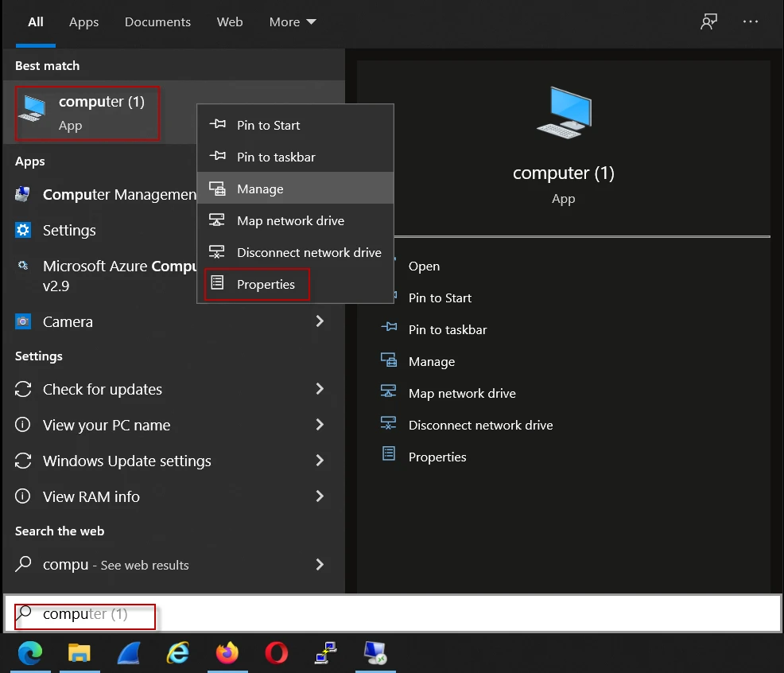Image resolution: width=784 pixels, height=673 pixels.
Task: Select Pin to taskbar in context menu
Action: 296,158
